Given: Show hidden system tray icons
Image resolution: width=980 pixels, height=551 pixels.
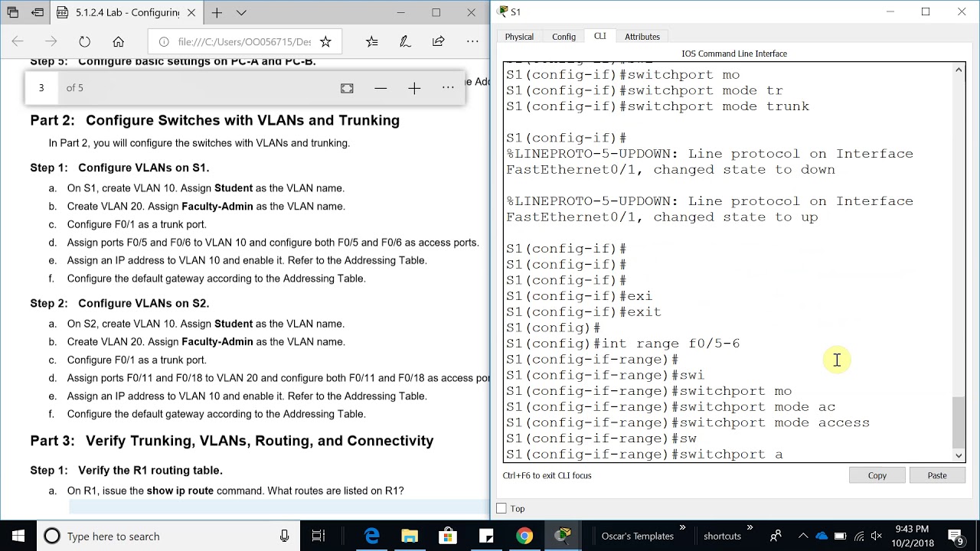Looking at the screenshot, I should click(x=802, y=536).
